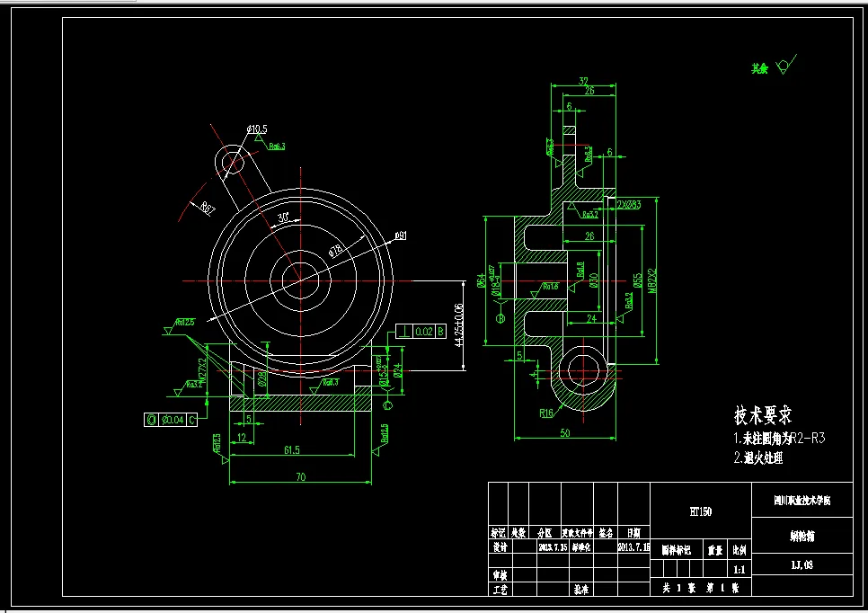Viewport: 868px width, 613px height.
Task: Click the 44.25±0.06 vertical dimension
Action: coord(458,325)
